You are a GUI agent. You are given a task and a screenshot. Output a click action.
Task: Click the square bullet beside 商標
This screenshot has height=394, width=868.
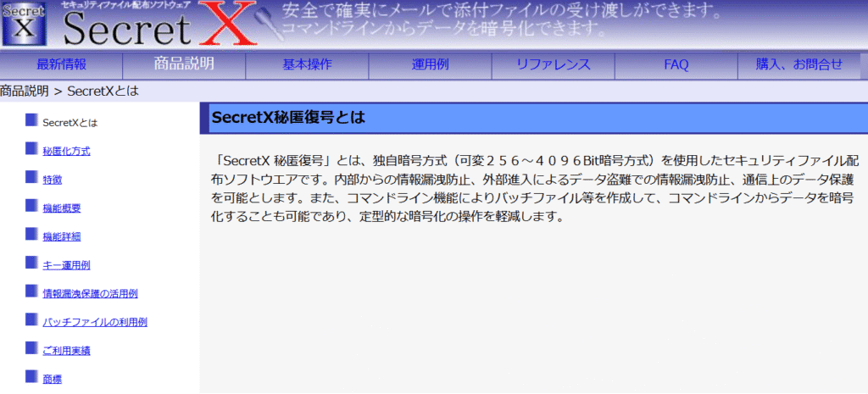click(x=31, y=376)
